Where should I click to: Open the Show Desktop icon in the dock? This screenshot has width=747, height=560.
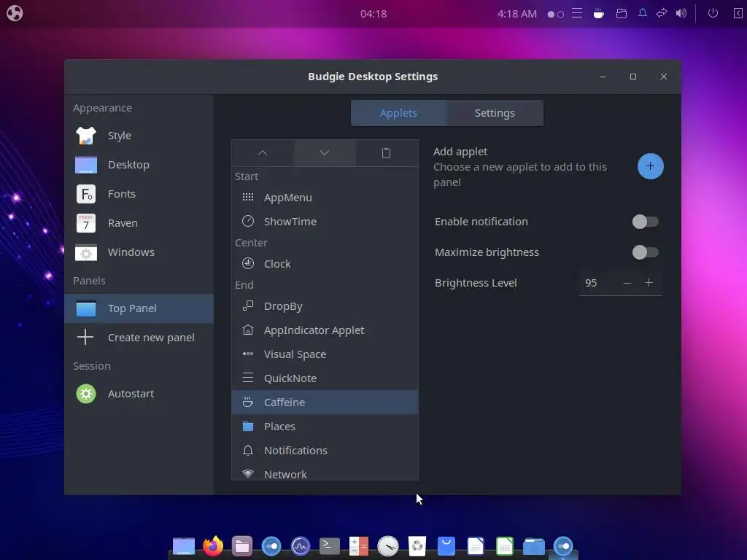[183, 546]
